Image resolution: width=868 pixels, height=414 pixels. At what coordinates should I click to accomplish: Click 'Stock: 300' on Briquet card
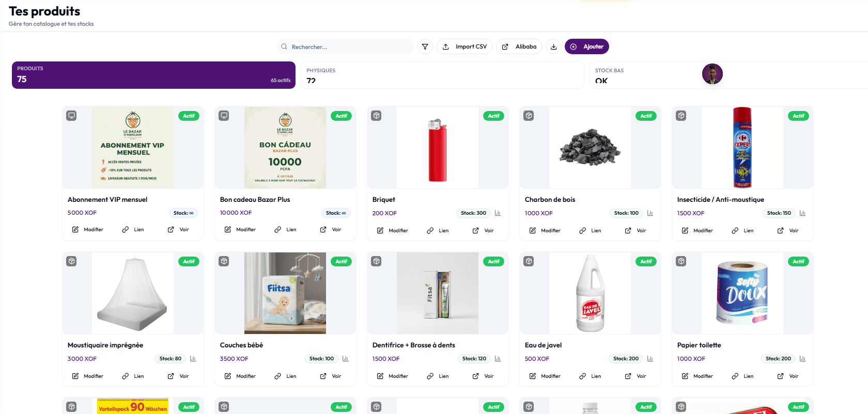point(473,213)
